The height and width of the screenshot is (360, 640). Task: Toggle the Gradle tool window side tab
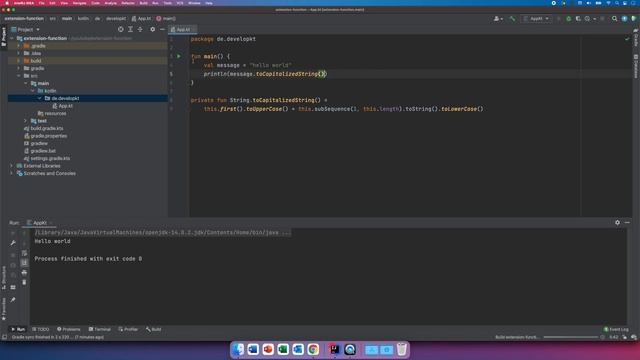tap(636, 38)
